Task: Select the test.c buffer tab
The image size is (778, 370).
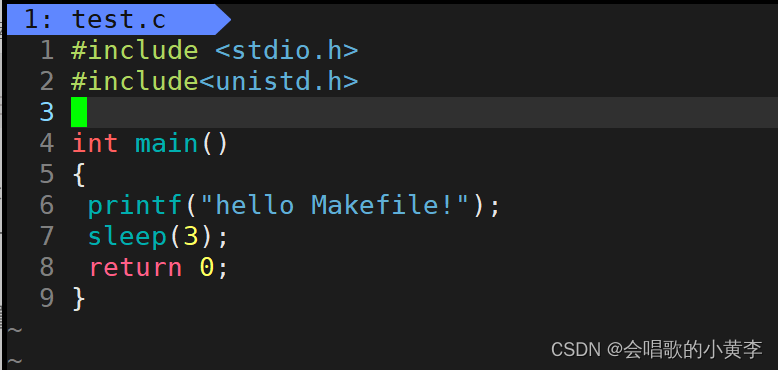Action: point(119,20)
